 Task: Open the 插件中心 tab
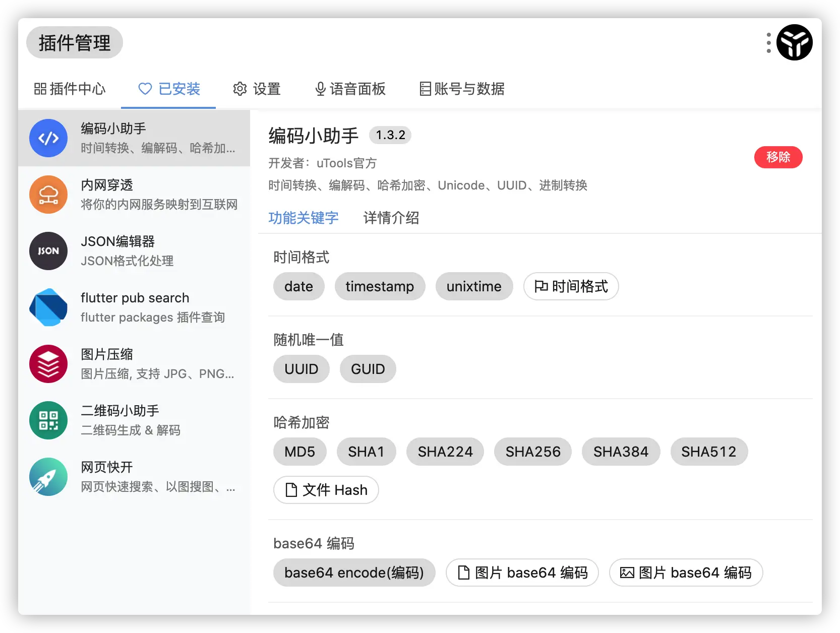point(70,89)
